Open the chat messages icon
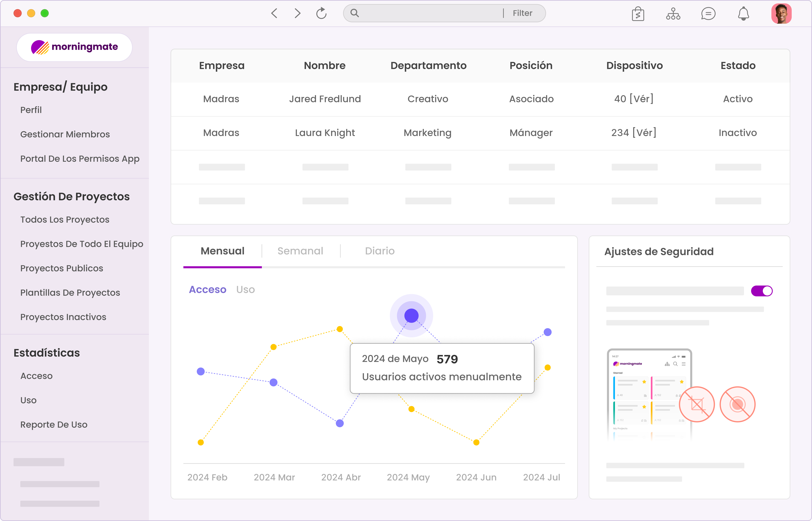The image size is (812, 521). tap(708, 14)
